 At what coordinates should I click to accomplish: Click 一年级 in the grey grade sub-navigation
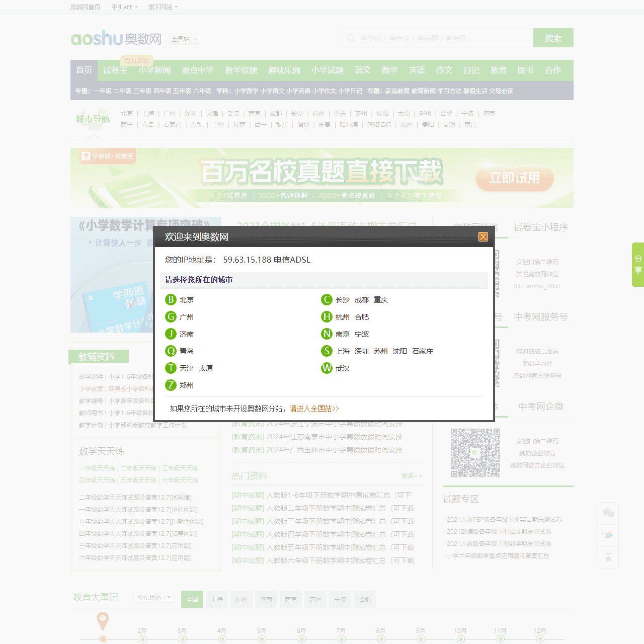point(102,91)
